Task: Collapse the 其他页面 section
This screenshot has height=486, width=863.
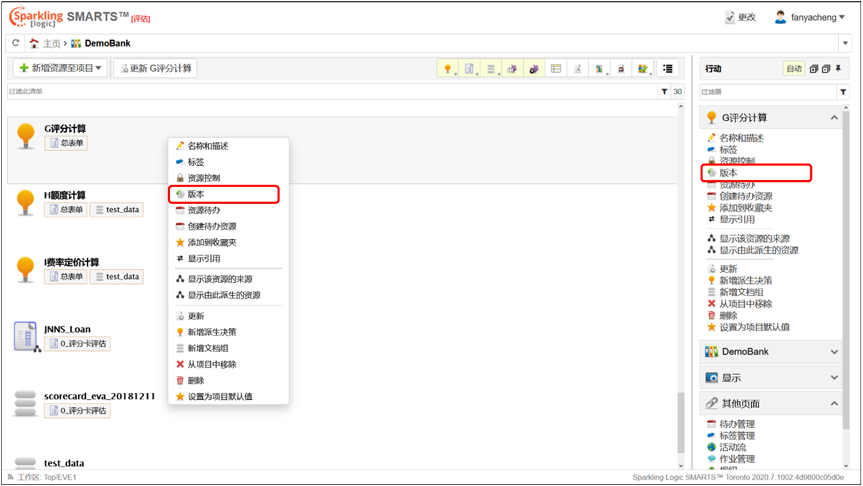Action: 834,404
